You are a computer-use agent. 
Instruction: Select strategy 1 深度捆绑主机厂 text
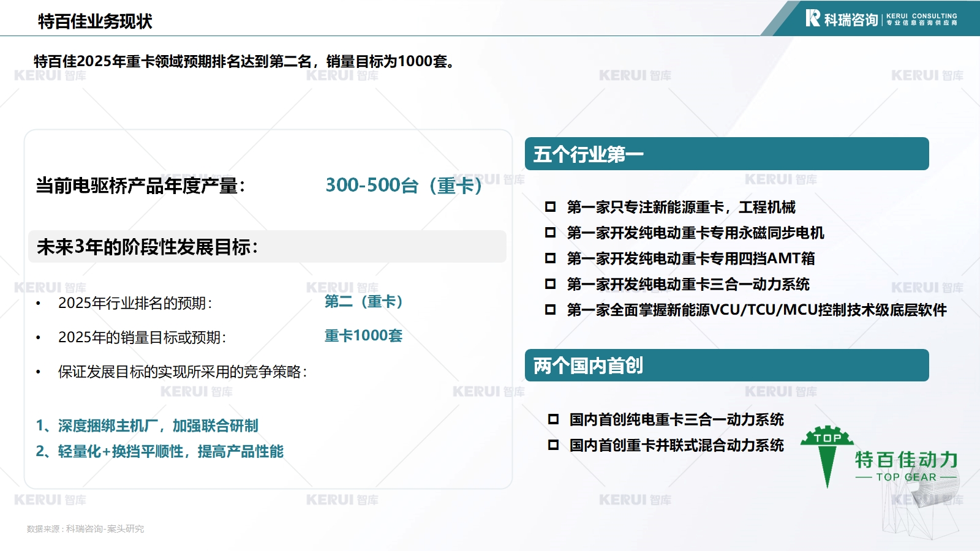coord(147,425)
